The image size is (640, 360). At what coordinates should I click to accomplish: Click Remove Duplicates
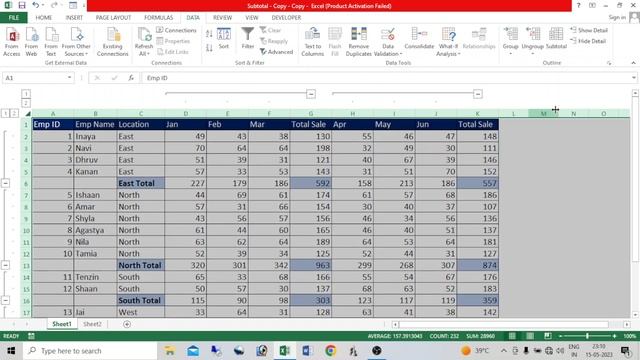(359, 42)
